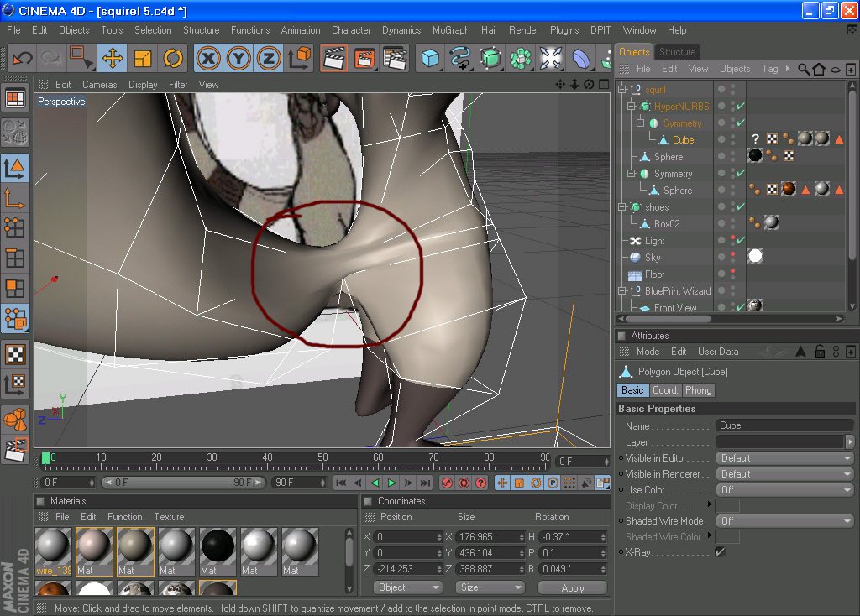Open the MoGraph menu
The width and height of the screenshot is (860, 616).
point(451,30)
